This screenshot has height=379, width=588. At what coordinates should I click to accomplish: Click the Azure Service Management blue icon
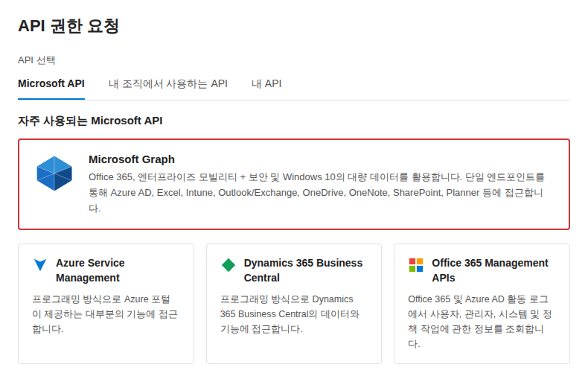[x=40, y=264]
